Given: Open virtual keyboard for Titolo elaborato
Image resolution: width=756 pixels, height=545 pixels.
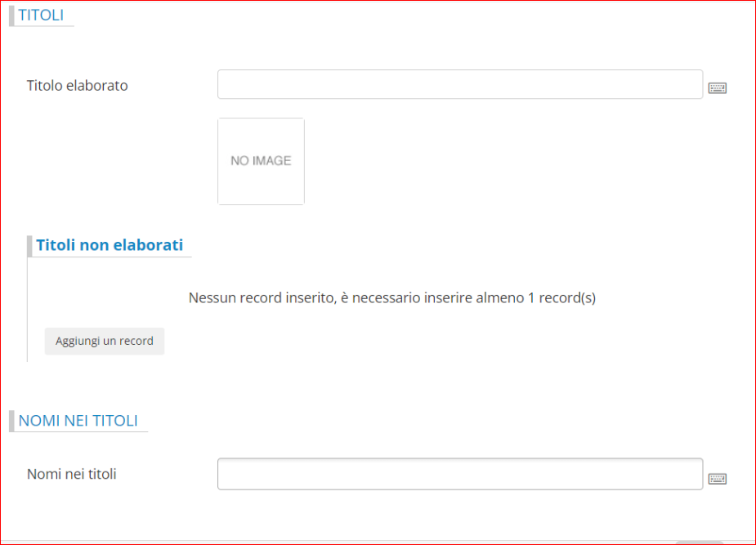Looking at the screenshot, I should point(717,88).
